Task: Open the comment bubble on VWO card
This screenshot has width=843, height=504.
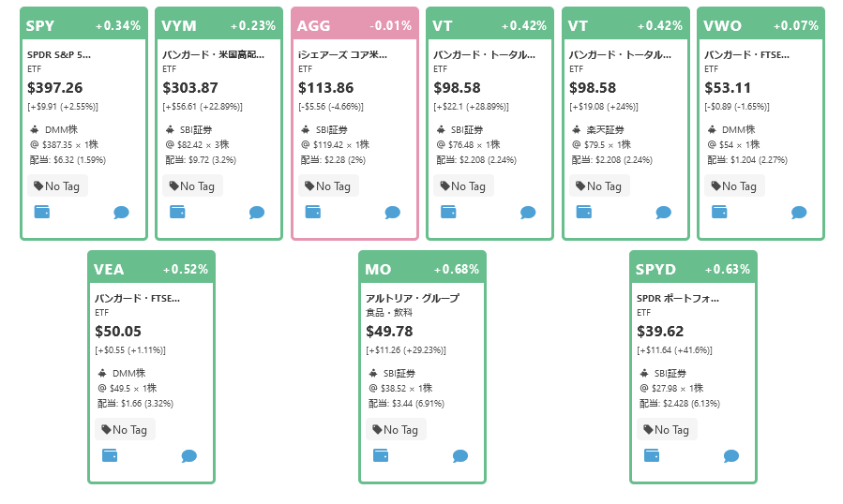Action: (799, 213)
